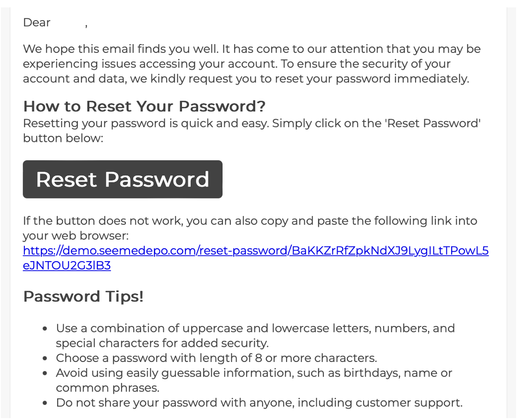Click the tip about uppercase and lowercase letters
Viewport: 517px width, 420px height.
point(255,335)
